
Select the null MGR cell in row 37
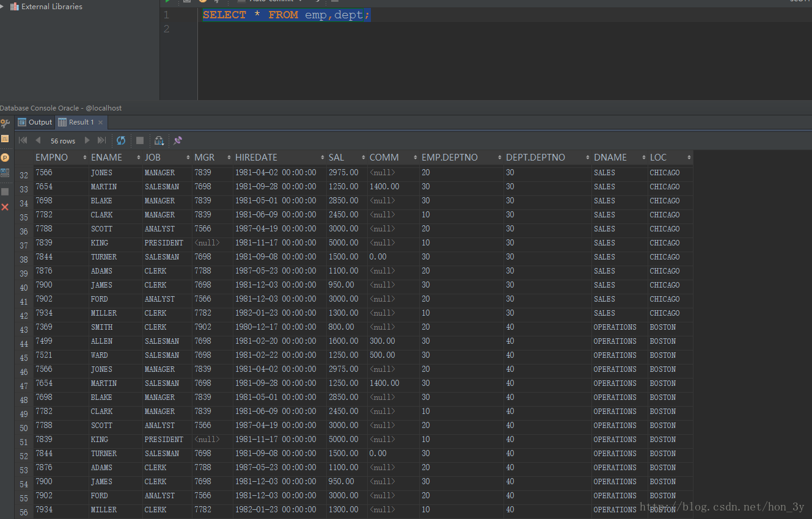click(x=207, y=243)
